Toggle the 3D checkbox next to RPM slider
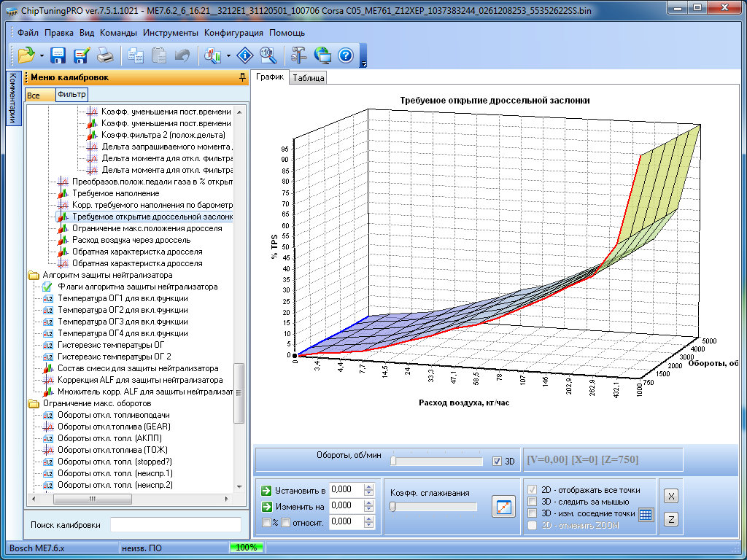This screenshot has width=747, height=560. pos(498,461)
